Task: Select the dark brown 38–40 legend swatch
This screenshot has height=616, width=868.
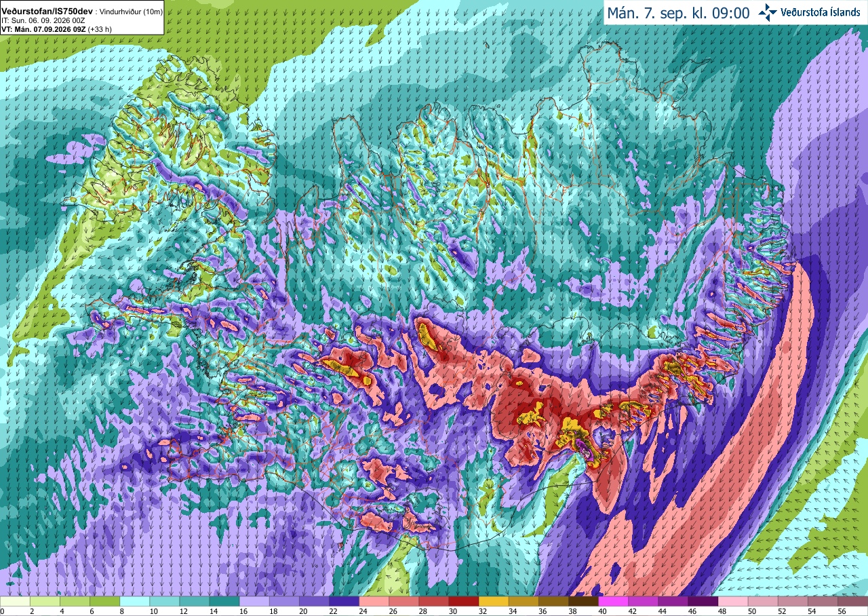Action: (x=583, y=601)
